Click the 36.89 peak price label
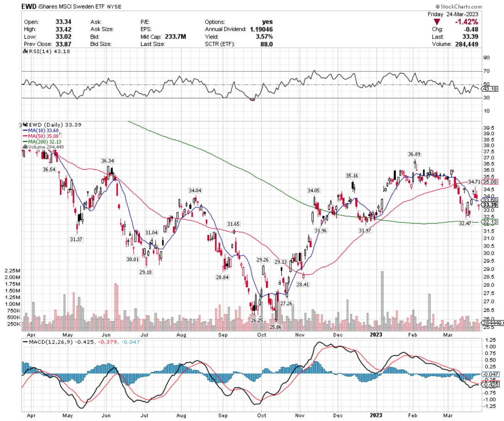 coord(414,154)
